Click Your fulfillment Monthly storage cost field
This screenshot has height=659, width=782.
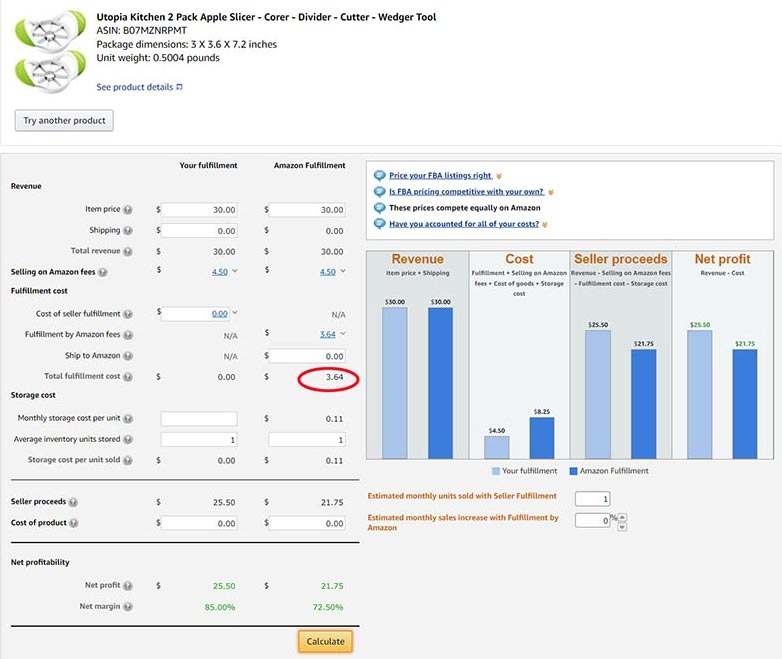(199, 419)
